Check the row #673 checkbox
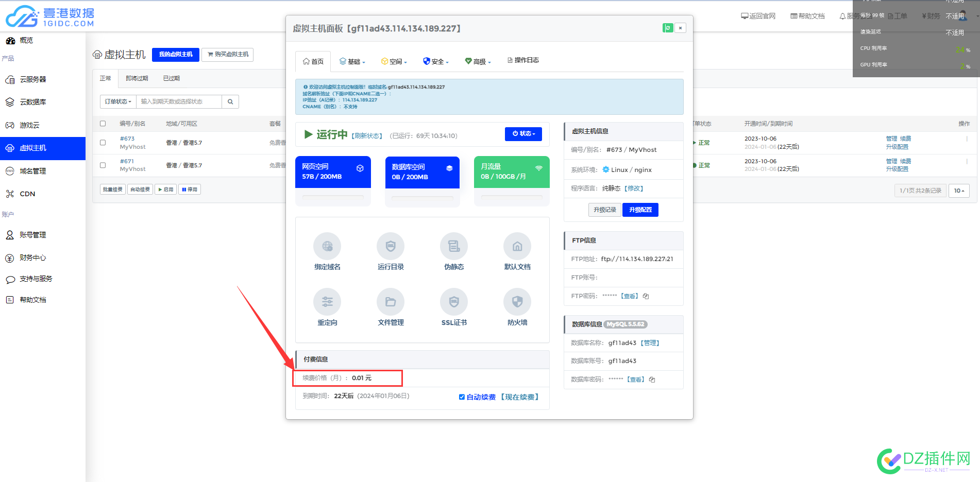The height and width of the screenshot is (482, 980). [x=103, y=143]
